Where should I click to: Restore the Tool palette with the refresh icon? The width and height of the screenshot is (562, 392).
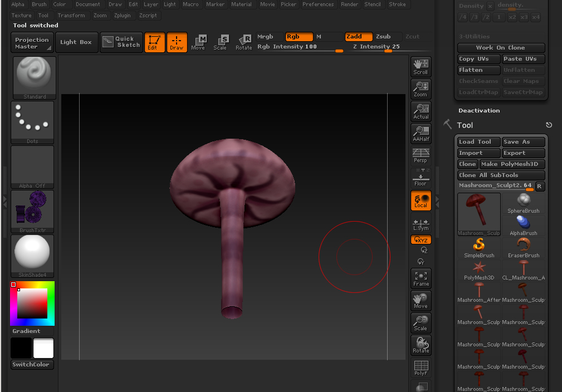549,125
